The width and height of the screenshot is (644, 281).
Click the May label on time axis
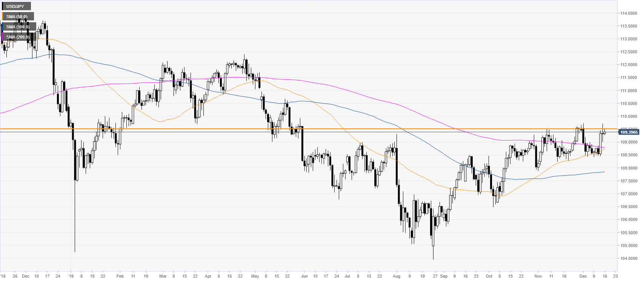coord(255,276)
